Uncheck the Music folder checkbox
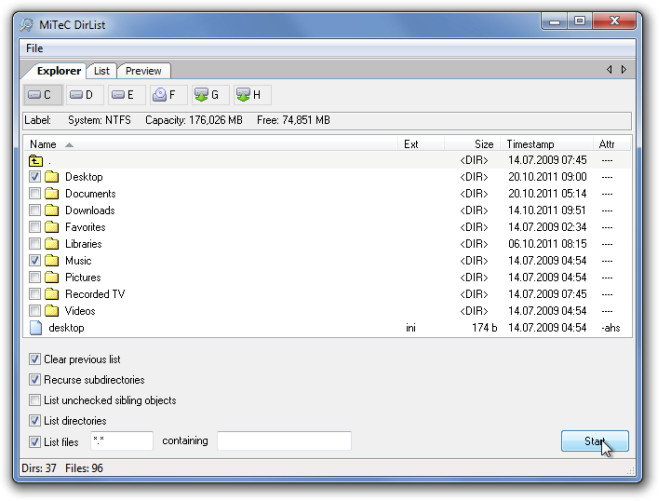 point(35,261)
